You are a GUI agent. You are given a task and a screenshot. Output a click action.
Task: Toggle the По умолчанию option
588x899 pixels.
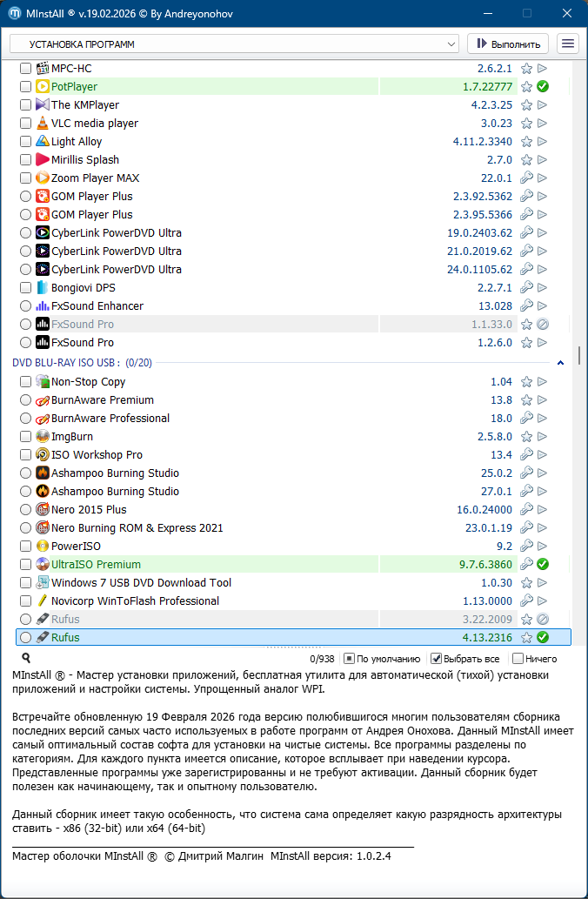349,659
